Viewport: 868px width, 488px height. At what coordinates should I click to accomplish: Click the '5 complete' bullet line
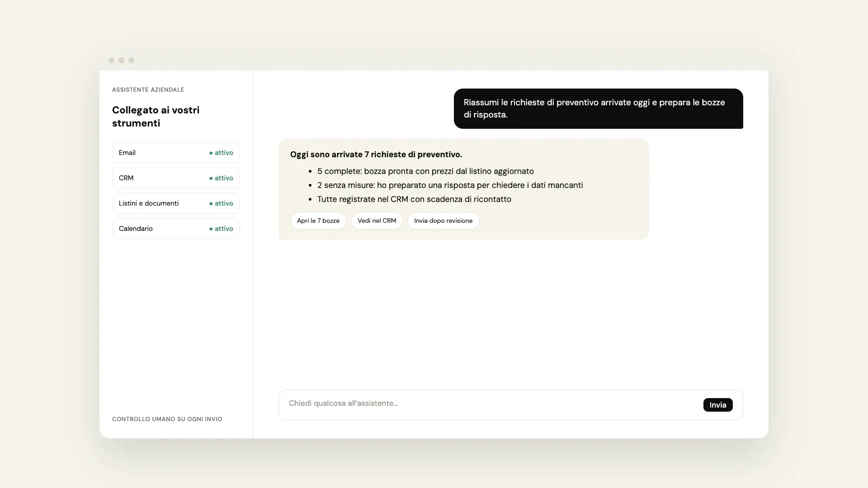(425, 171)
